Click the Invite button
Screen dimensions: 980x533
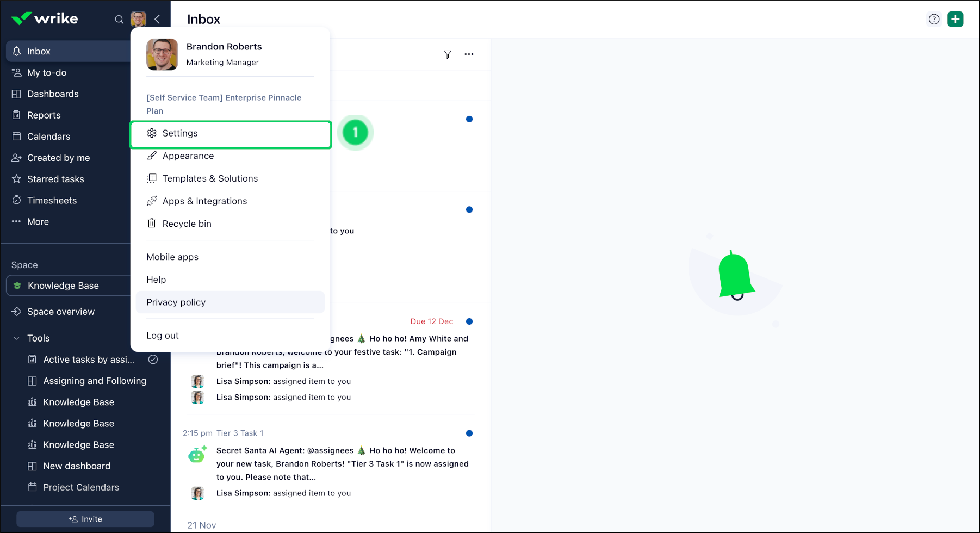pos(85,519)
